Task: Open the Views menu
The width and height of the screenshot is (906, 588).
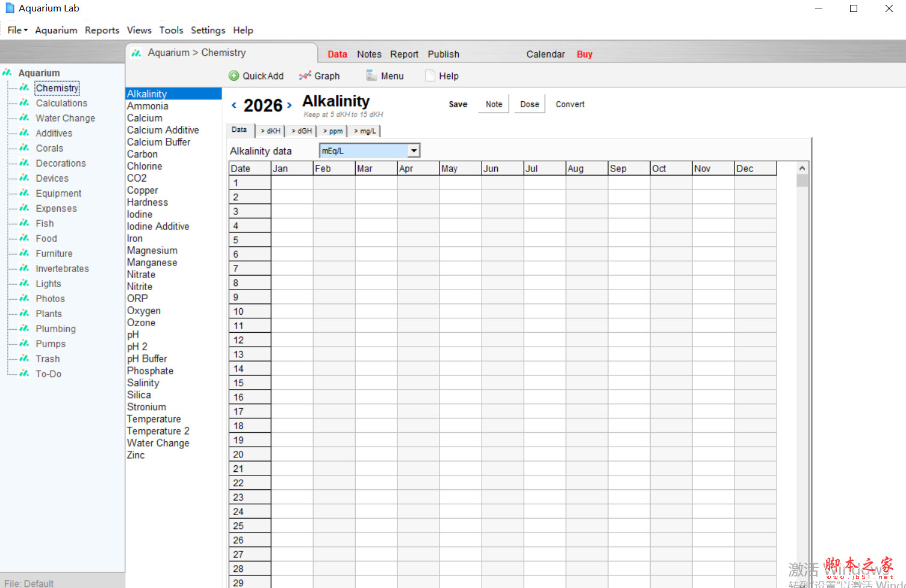Action: tap(139, 30)
